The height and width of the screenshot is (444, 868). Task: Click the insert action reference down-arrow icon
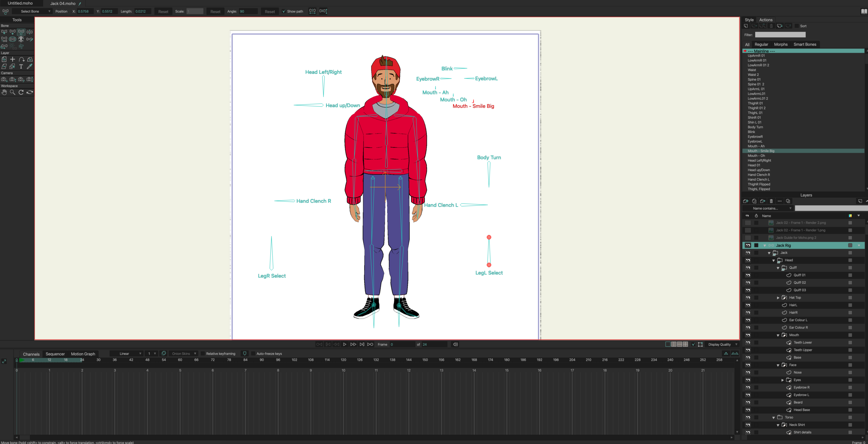[780, 26]
